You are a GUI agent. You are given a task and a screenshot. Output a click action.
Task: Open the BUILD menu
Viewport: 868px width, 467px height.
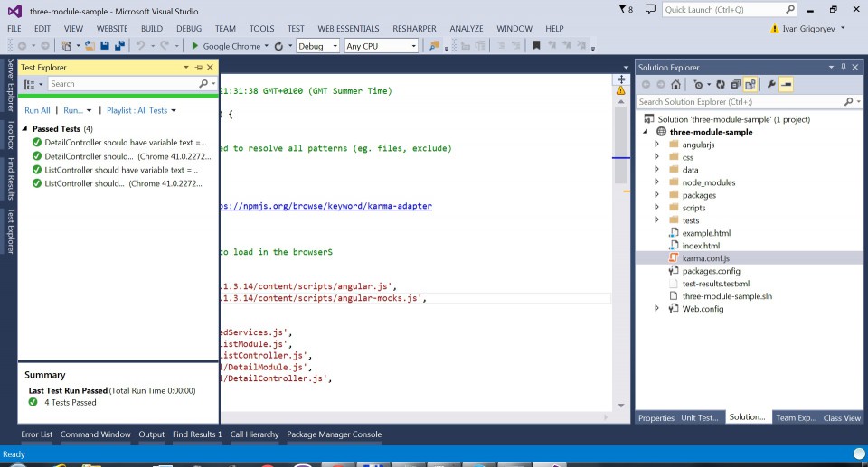[x=152, y=28]
